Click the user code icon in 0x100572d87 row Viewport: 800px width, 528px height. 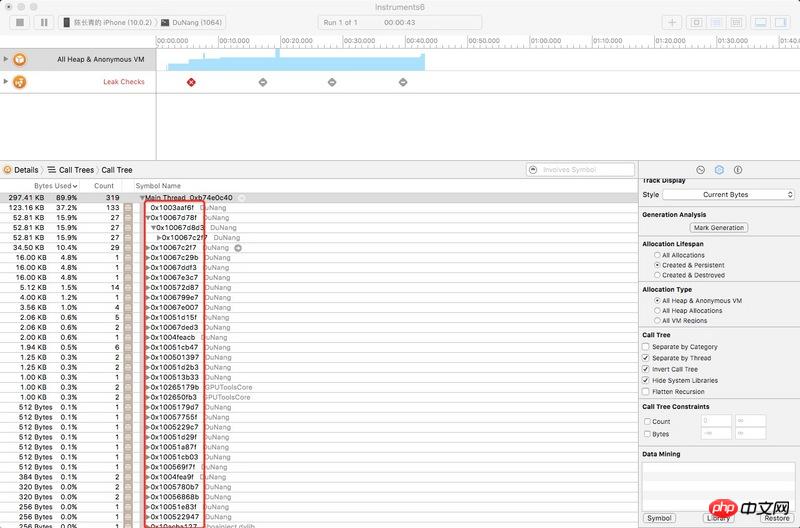pyautogui.click(x=128, y=288)
